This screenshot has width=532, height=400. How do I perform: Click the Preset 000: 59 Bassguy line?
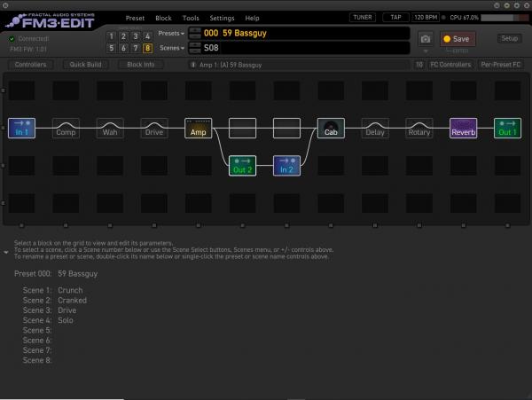(x=56, y=273)
